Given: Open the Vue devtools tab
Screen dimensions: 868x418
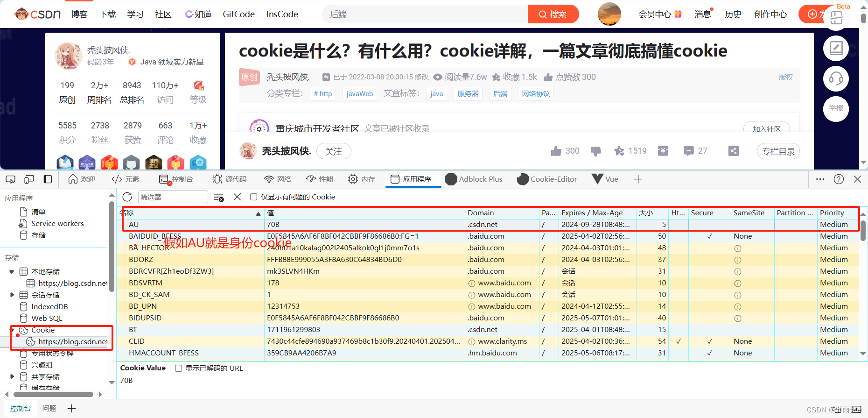Looking at the screenshot, I should coord(605,179).
